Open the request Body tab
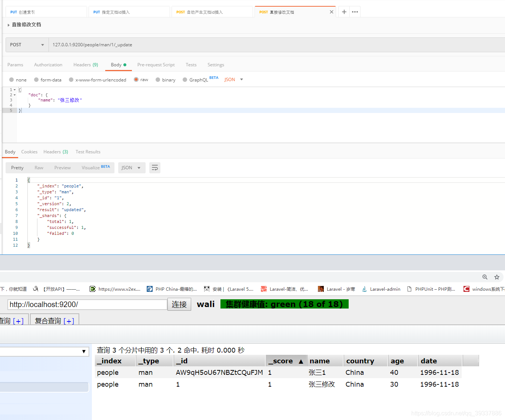Image resolution: width=505 pixels, height=420 pixels. 119,65
